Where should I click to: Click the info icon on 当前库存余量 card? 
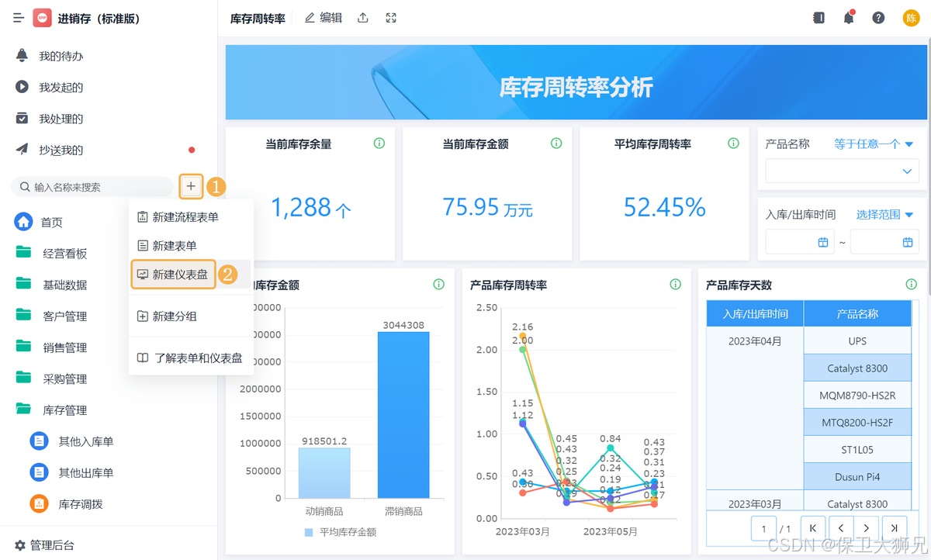379,143
